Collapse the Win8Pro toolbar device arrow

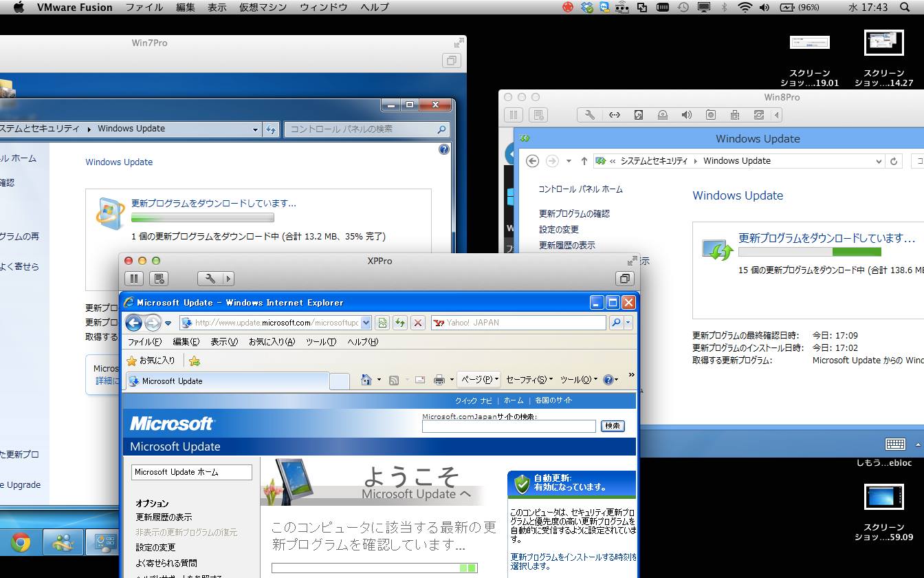pyautogui.click(x=777, y=115)
